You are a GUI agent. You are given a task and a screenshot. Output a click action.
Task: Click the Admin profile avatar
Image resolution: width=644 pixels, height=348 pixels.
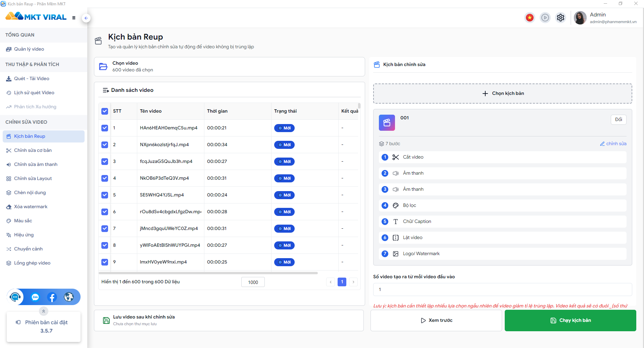click(x=580, y=18)
